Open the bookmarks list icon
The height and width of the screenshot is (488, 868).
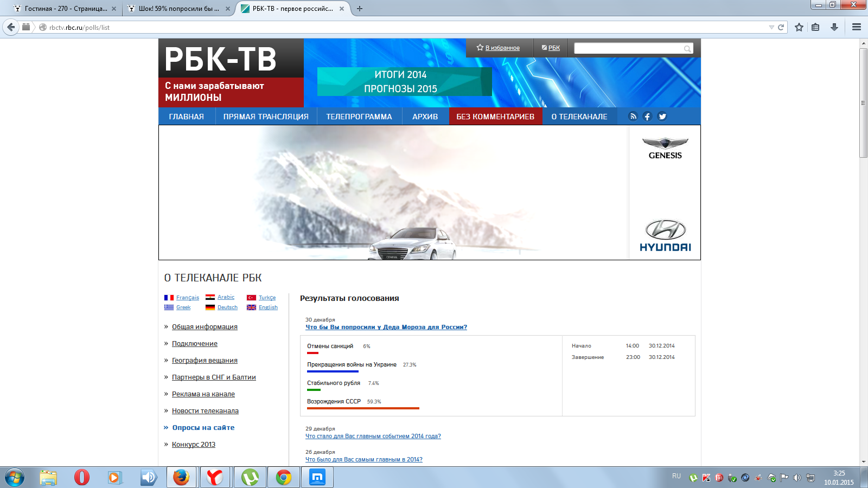click(815, 27)
